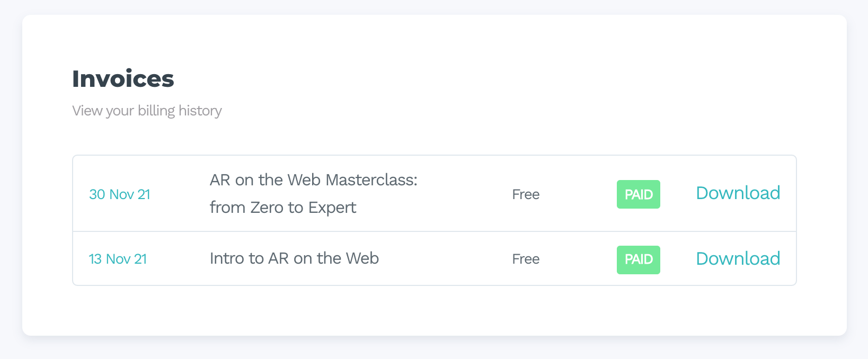The image size is (868, 359).
Task: Select the 'Intro to AR on the Web' title
Action: (294, 258)
